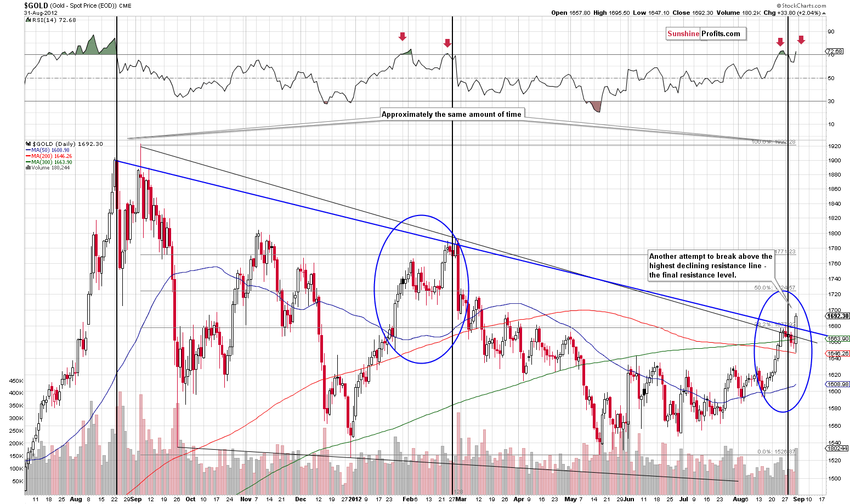Select the Open 1657.80 value

tap(571, 13)
